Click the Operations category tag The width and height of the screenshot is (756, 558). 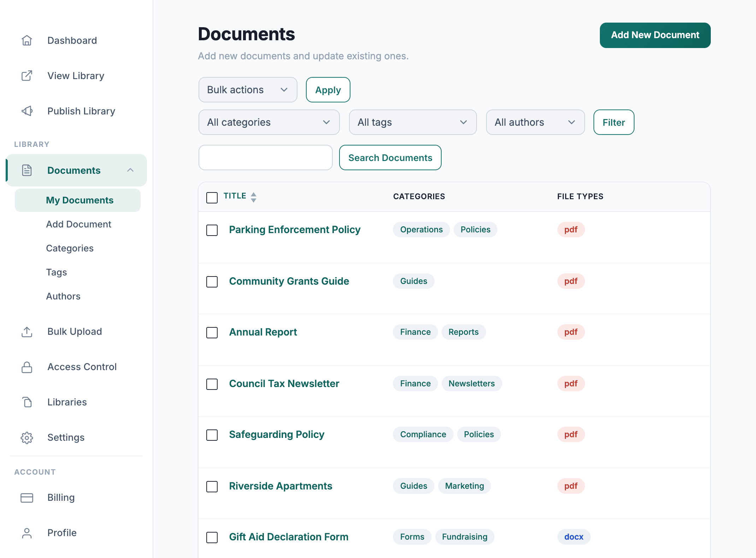click(421, 230)
